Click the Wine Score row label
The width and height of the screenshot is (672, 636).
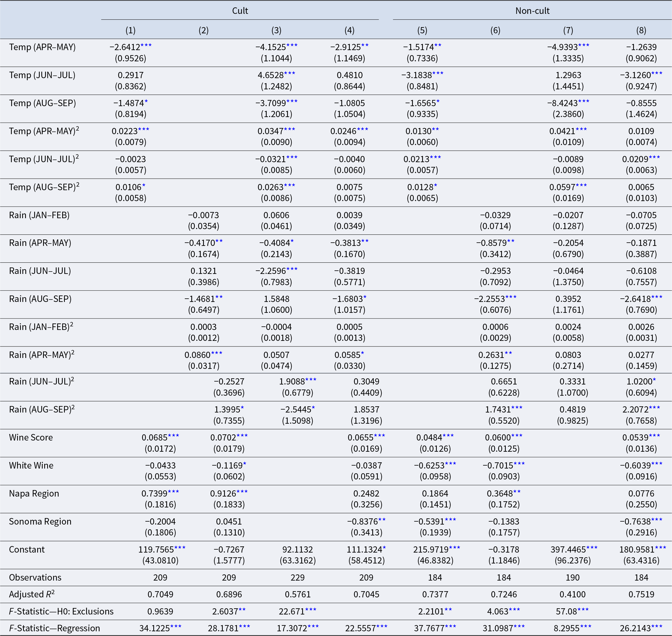pyautogui.click(x=31, y=437)
